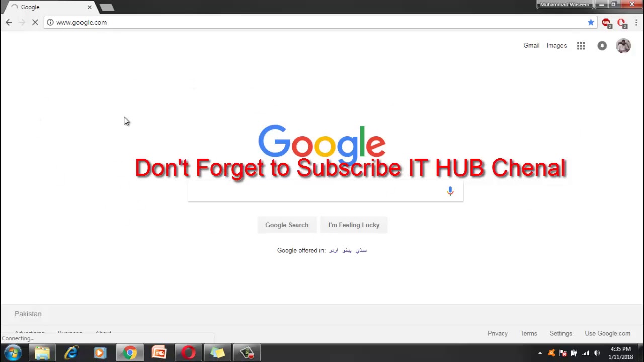This screenshot has width=644, height=362.
Task: Open the Terms link
Action: [529, 333]
